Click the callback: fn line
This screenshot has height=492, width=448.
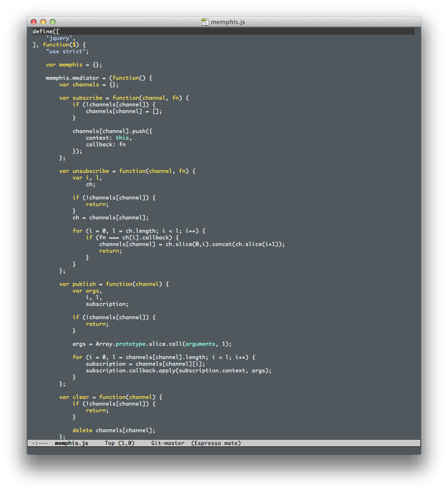pos(106,144)
